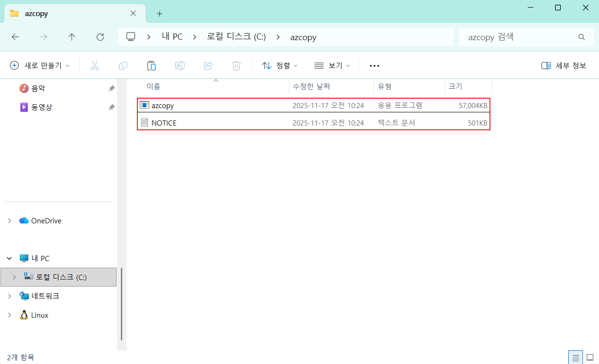Click the 응용 프로그램 type cell
Image resolution: width=599 pixels, height=364 pixels.
tap(400, 105)
